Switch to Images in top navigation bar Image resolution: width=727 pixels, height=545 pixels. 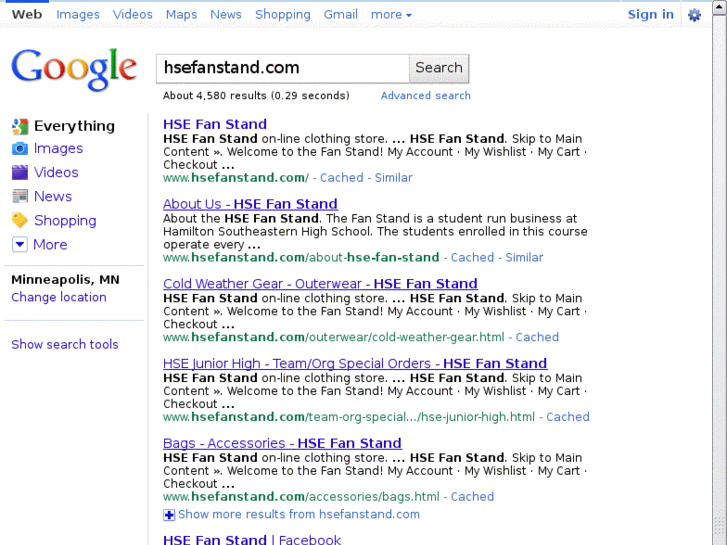pos(78,15)
